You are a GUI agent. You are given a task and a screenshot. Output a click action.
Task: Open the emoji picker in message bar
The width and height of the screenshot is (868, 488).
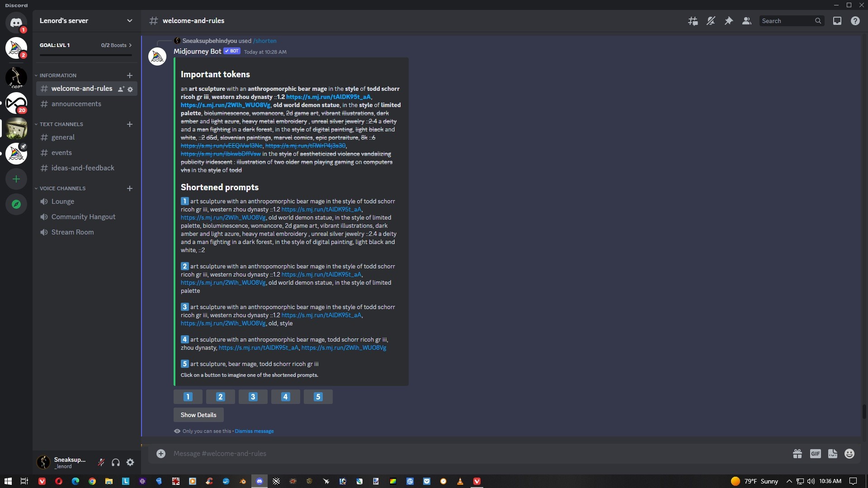849,454
